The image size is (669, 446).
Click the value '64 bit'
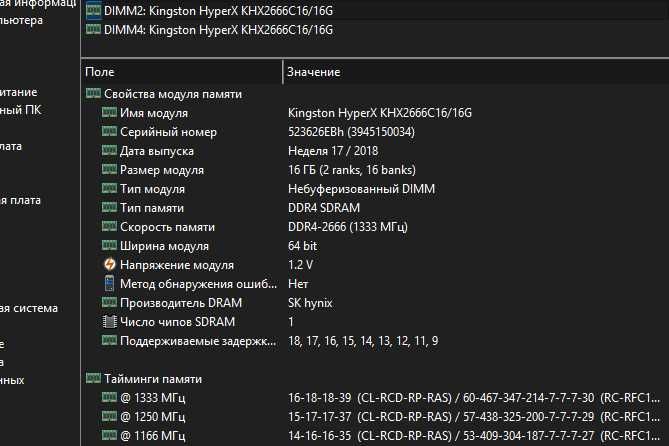point(303,246)
